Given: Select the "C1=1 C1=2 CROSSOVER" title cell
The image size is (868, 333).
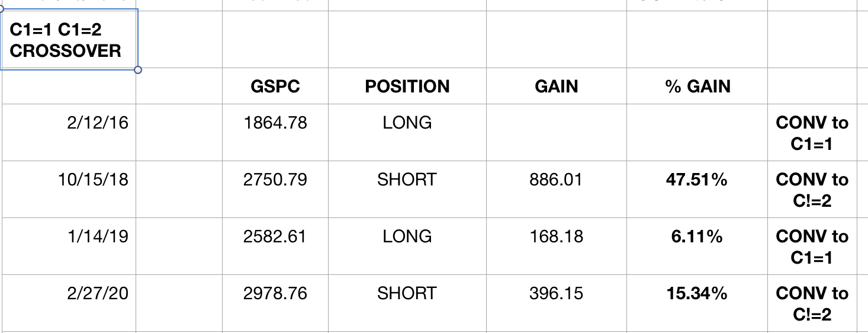Looking at the screenshot, I should point(66,40).
